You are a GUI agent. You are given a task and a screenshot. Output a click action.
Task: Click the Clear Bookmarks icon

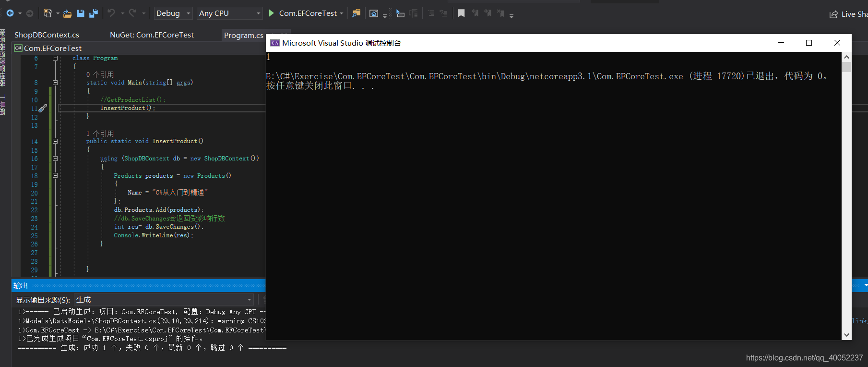click(500, 13)
